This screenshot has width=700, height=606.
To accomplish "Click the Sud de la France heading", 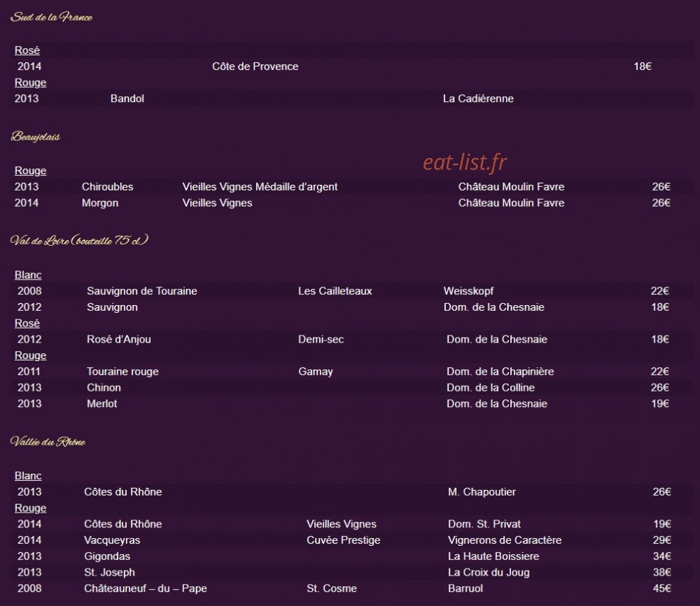I will [52, 17].
